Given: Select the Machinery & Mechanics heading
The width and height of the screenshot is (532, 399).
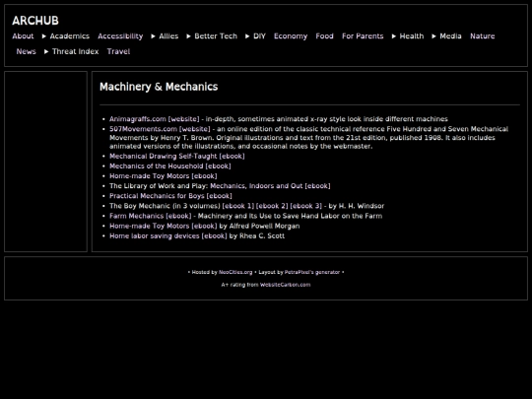Looking at the screenshot, I should [x=159, y=87].
